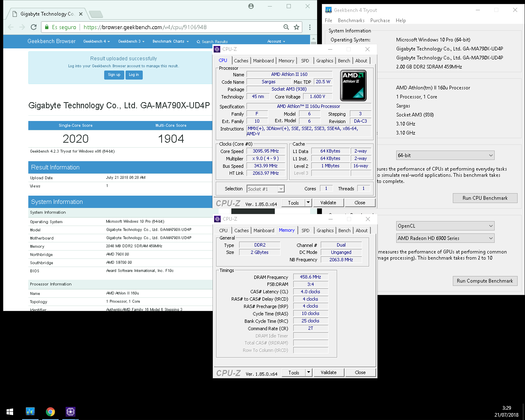Open the Windows Start menu
Viewport: 525px width, 420px height.
(10, 412)
